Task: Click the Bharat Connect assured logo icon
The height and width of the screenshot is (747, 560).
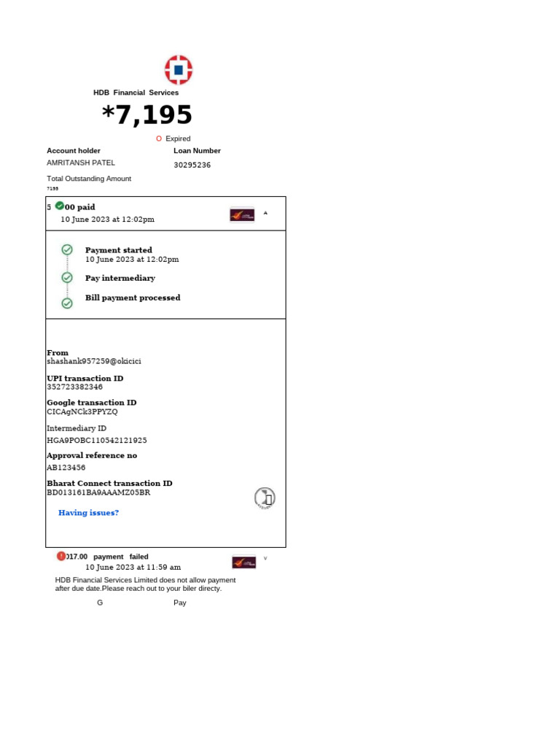Action: click(265, 498)
